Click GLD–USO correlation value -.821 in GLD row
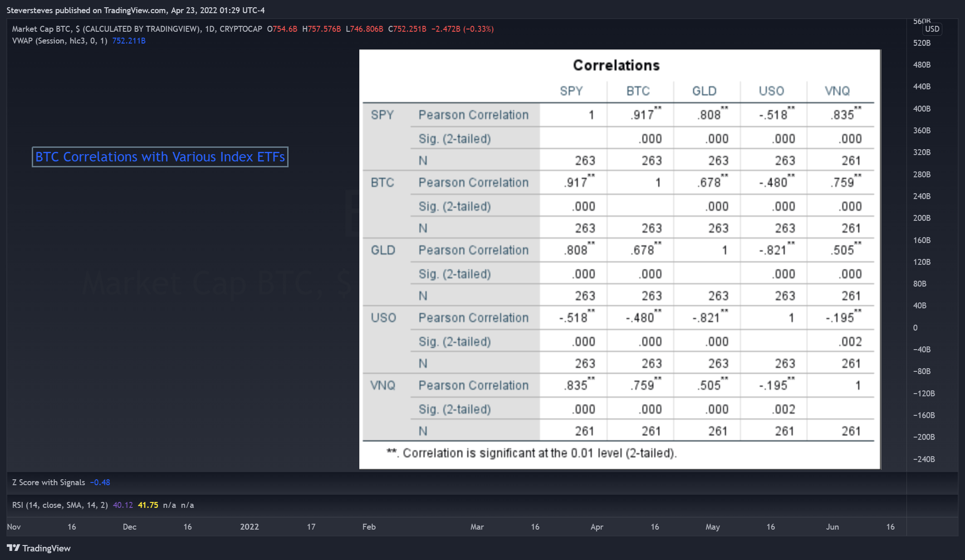 pyautogui.click(x=777, y=249)
